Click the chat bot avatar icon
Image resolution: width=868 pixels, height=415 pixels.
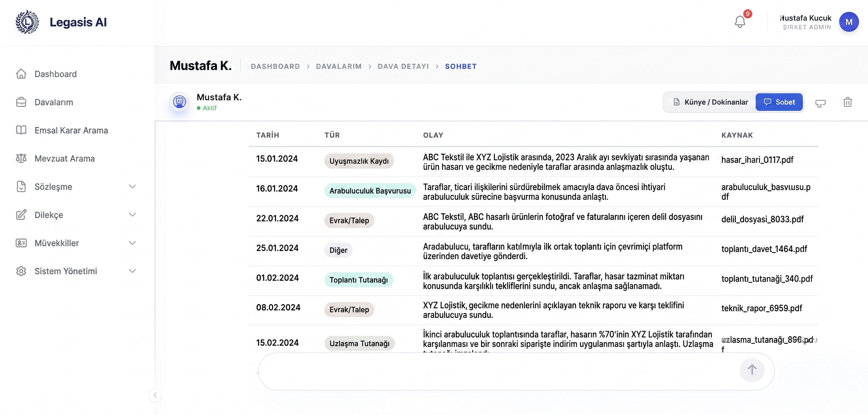(x=179, y=101)
